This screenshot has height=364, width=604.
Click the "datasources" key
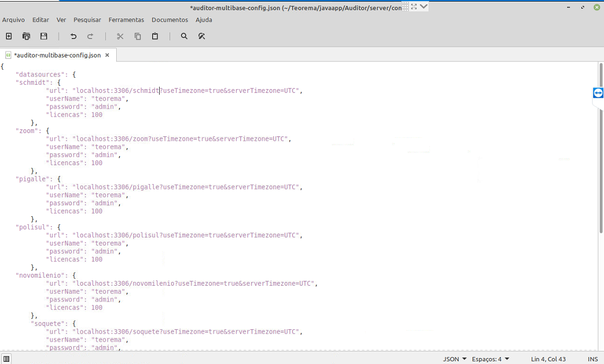tap(40, 74)
